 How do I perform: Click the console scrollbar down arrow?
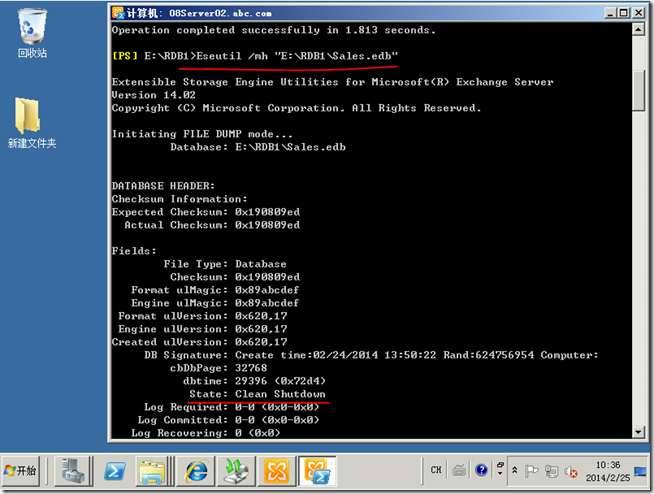(638, 432)
